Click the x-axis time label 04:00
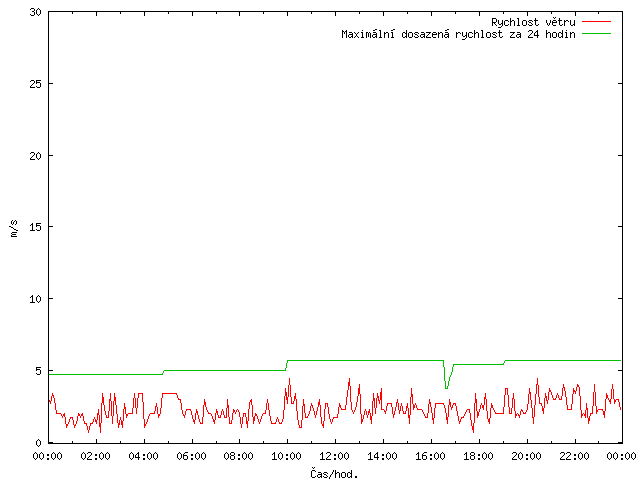The width and height of the screenshot is (640, 480). pyautogui.click(x=143, y=456)
